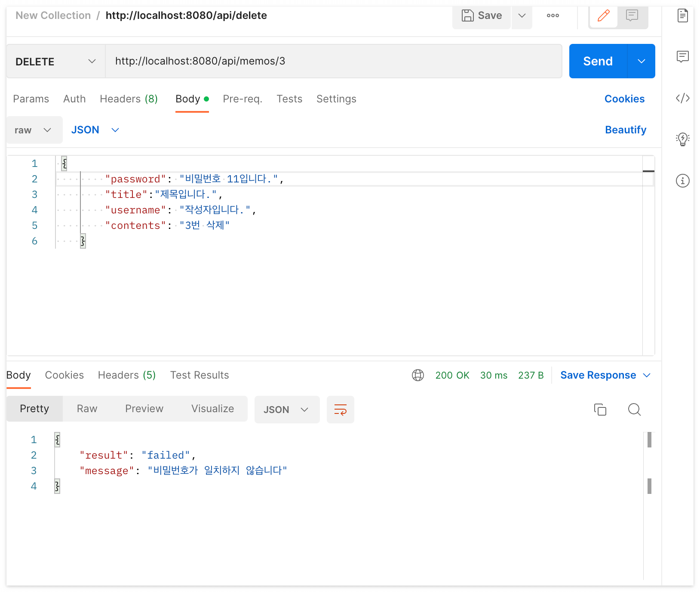The height and width of the screenshot is (592, 700).
Task: Open the raw body type dropdown
Action: coord(34,130)
